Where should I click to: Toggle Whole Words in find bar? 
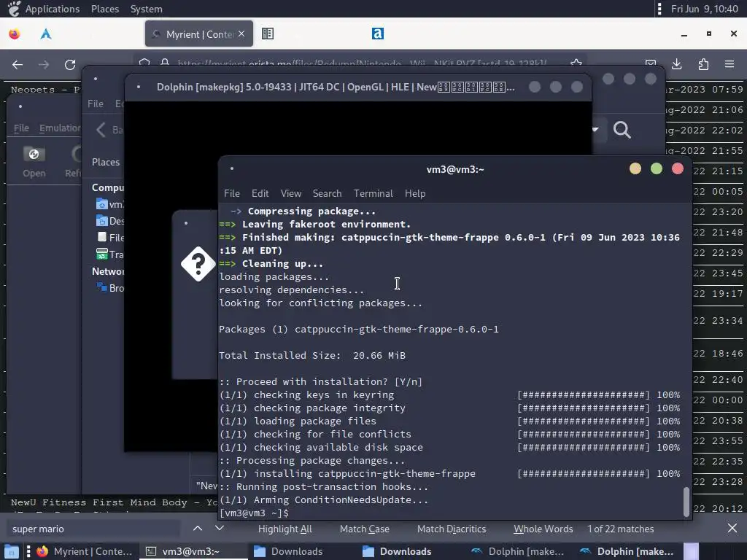coord(543,529)
